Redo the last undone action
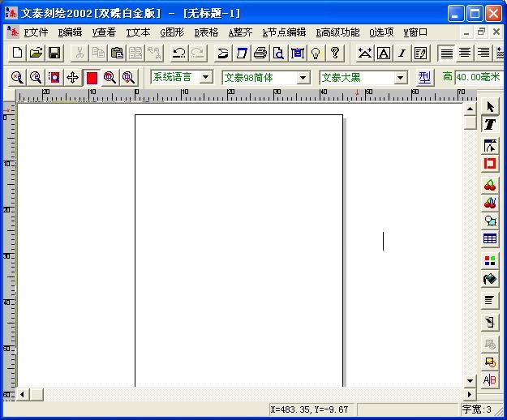The height and width of the screenshot is (420, 507). [198, 53]
